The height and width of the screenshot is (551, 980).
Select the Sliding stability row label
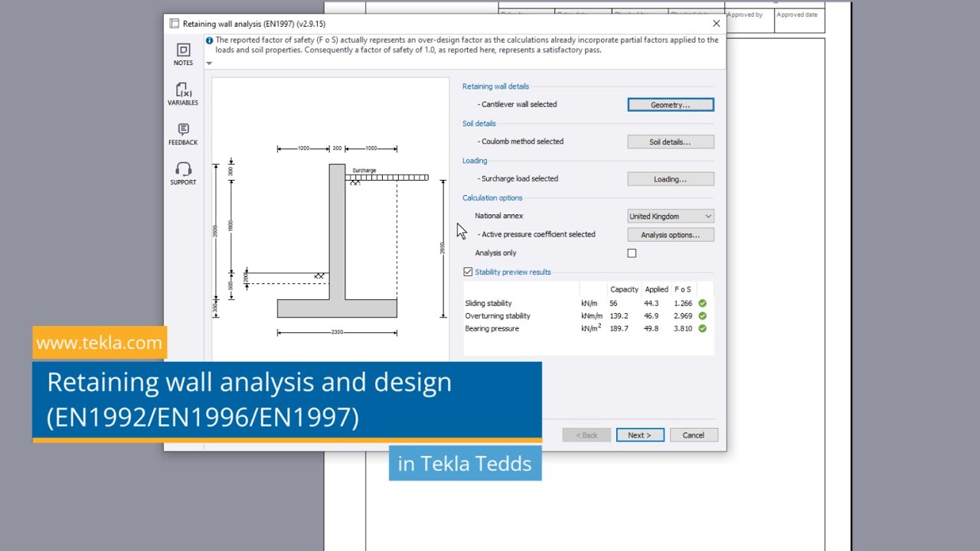point(488,303)
